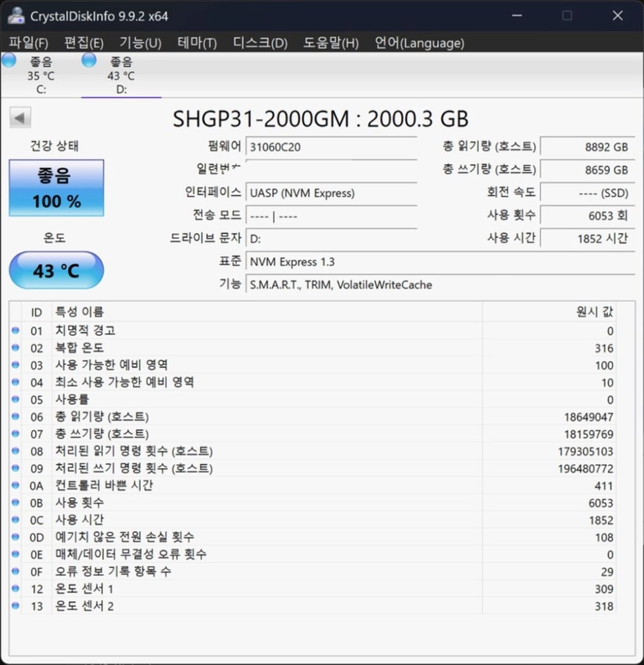Open the 언어(Language) menu
Viewport: 644px width, 665px height.
(x=419, y=43)
